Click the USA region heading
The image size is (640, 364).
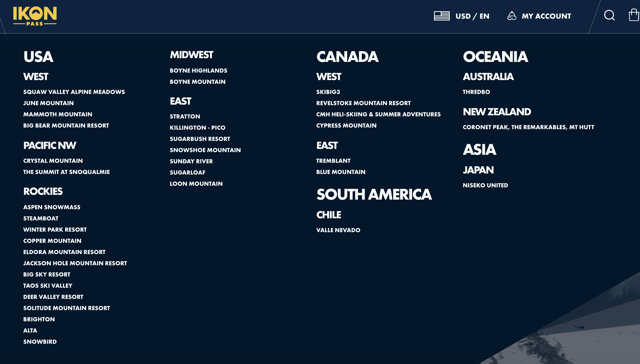[38, 57]
